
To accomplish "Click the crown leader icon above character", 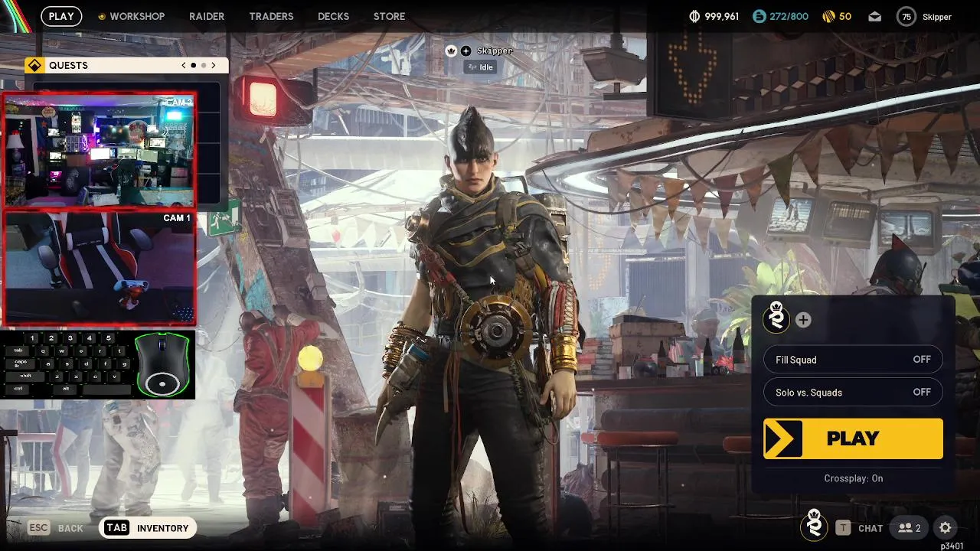I will tap(451, 51).
